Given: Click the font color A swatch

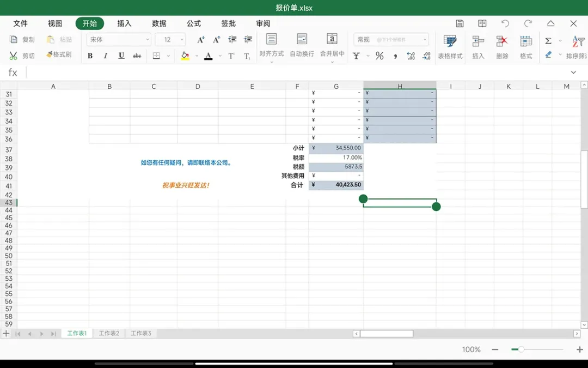Looking at the screenshot, I should pyautogui.click(x=208, y=56).
